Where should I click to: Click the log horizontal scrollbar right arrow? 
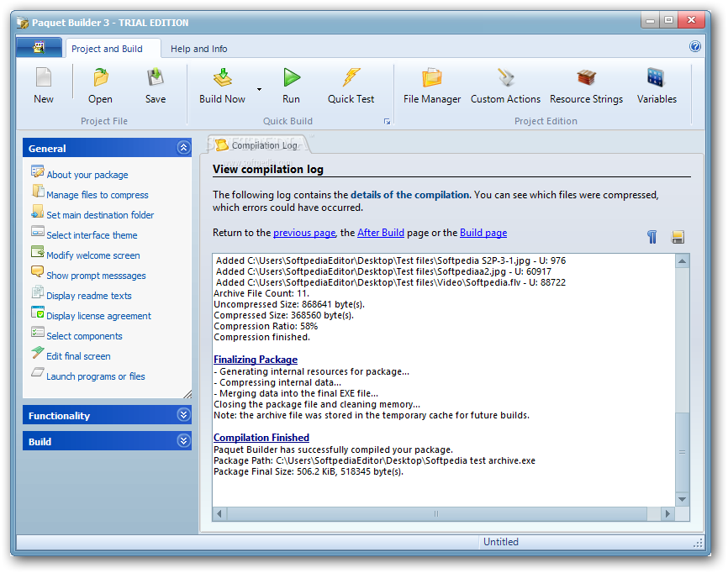pos(667,513)
